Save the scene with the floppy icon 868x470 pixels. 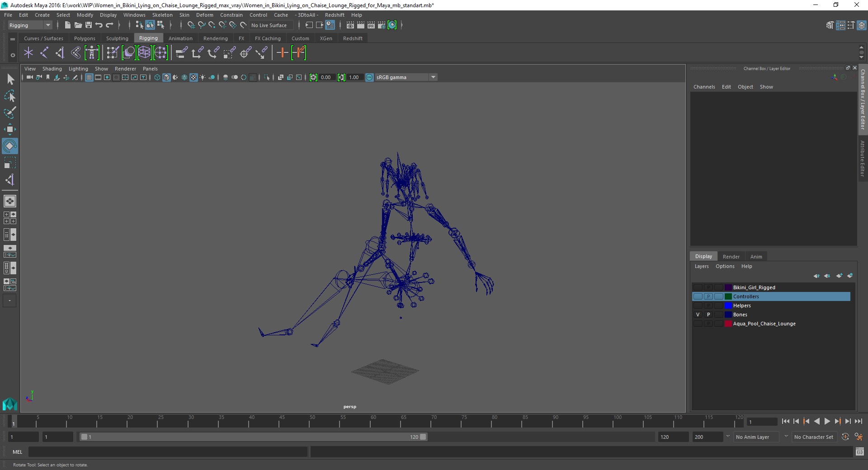pos(88,25)
